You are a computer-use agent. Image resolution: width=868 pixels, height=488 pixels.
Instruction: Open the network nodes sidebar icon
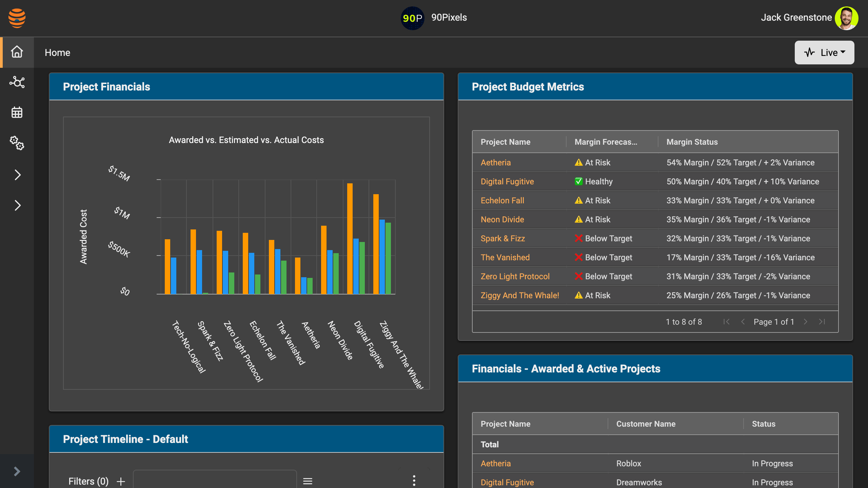(17, 82)
